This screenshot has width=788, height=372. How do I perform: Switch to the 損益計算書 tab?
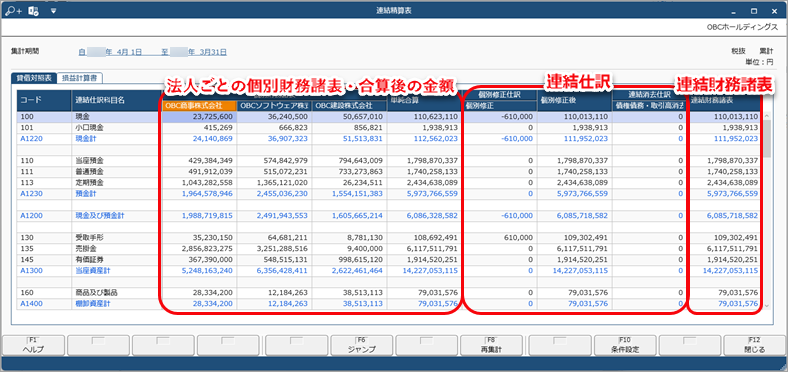(x=80, y=78)
